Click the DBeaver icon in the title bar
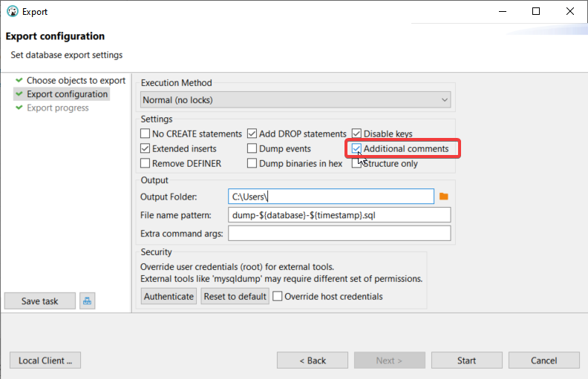The width and height of the screenshot is (588, 379). click(x=13, y=12)
